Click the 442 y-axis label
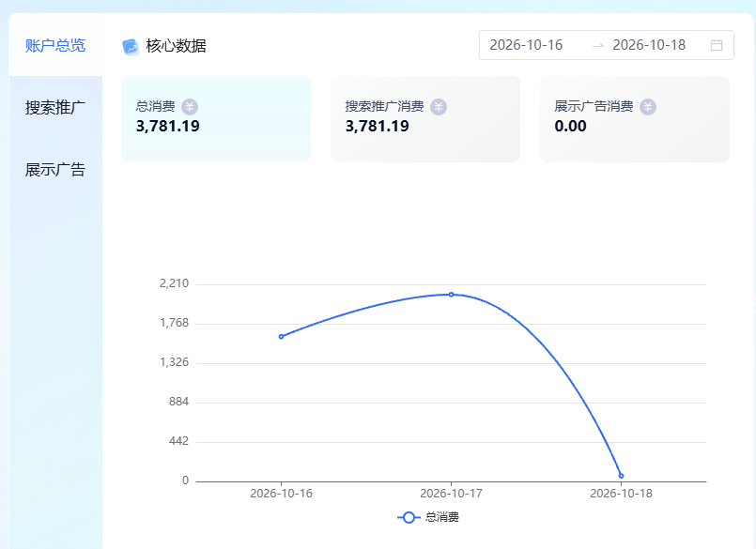The width and height of the screenshot is (756, 549). click(x=178, y=441)
